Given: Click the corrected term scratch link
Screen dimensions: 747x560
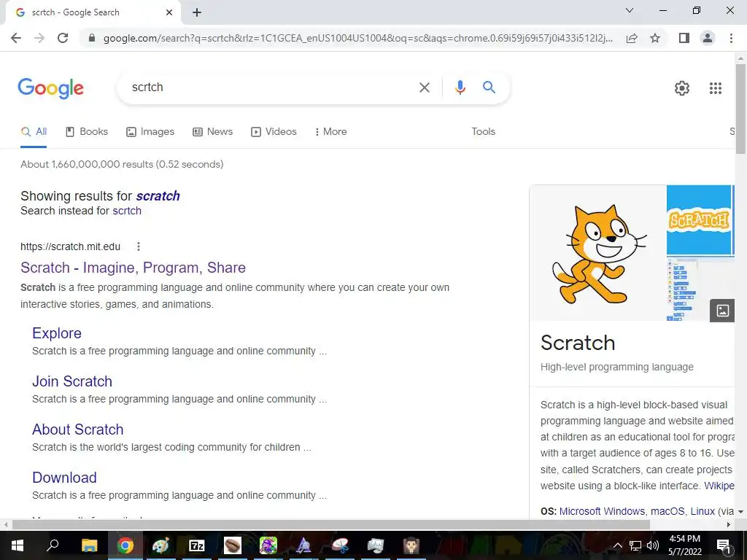Looking at the screenshot, I should click(x=158, y=196).
